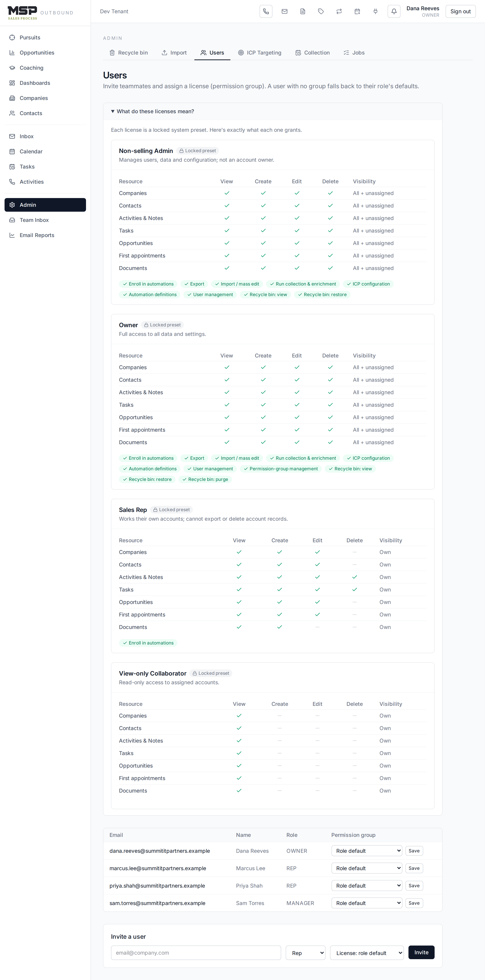Open 'License: role default' dropdown
485x980 pixels.
coord(367,953)
